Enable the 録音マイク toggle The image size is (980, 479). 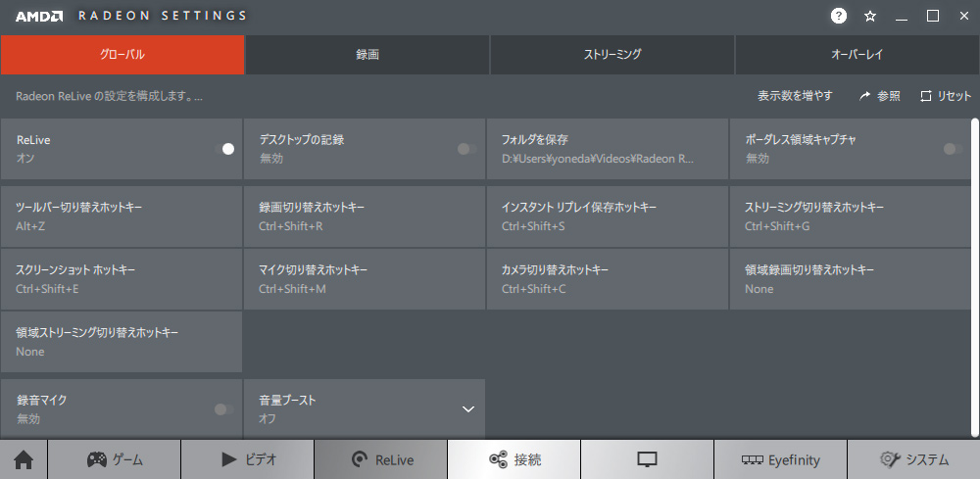pyautogui.click(x=224, y=409)
